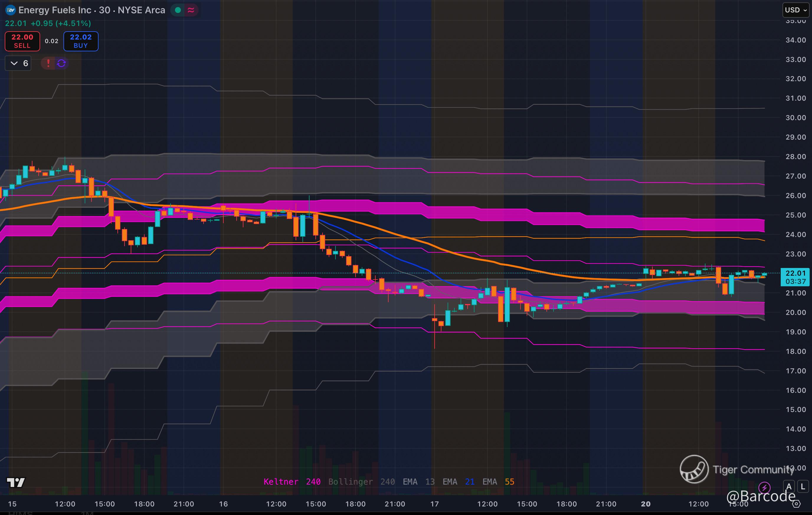Click the current price 22.01 label on axis
This screenshot has height=515, width=812.
795,273
